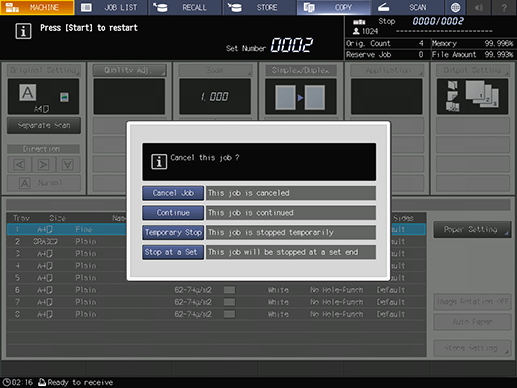Click the globe network icon

coord(455,7)
